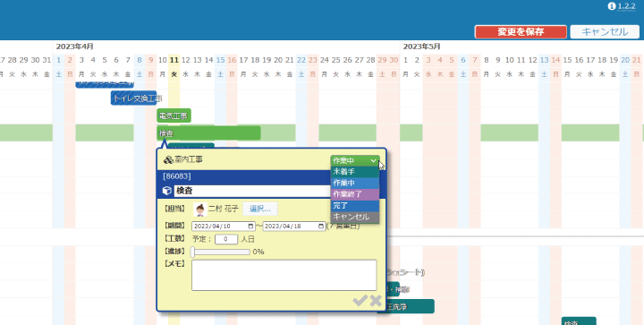Screen dimensions: 644x325
Task: Choose 未着手 status option
Action: tap(355, 172)
